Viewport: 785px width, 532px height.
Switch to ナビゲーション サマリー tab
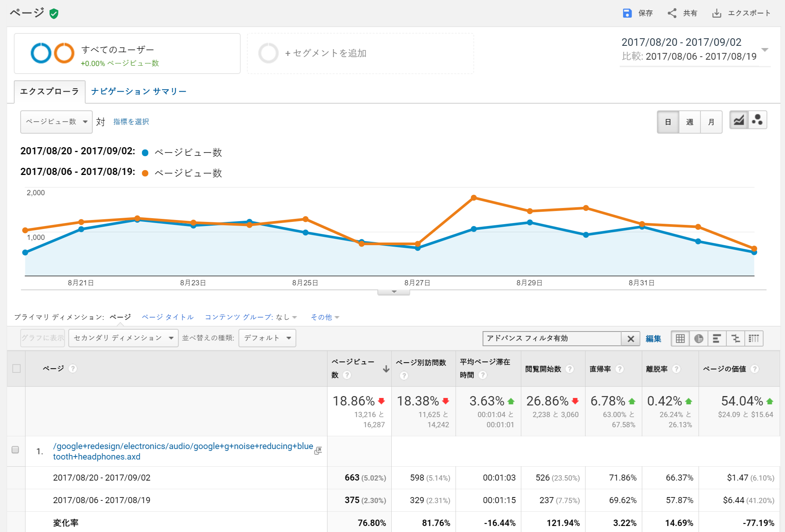tap(139, 91)
